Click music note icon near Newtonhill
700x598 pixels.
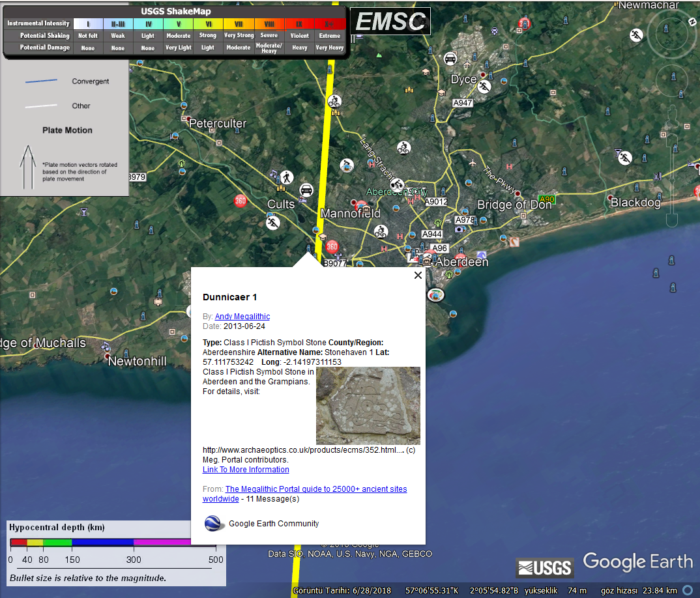coord(105,347)
